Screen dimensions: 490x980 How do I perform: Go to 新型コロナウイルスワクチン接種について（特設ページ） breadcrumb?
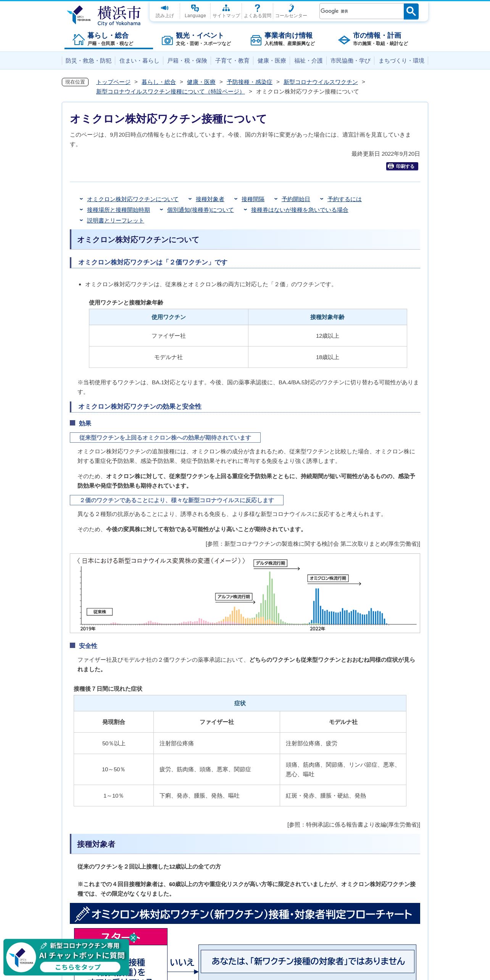point(171,92)
